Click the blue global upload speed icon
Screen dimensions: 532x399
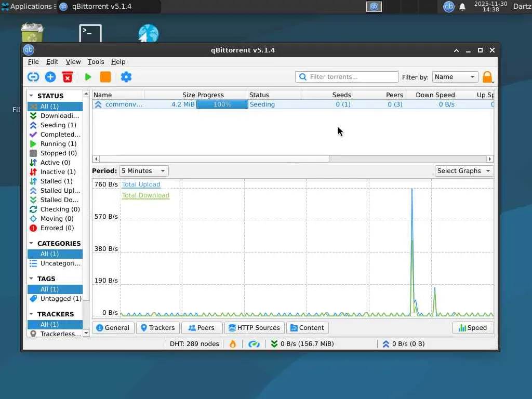pyautogui.click(x=386, y=344)
